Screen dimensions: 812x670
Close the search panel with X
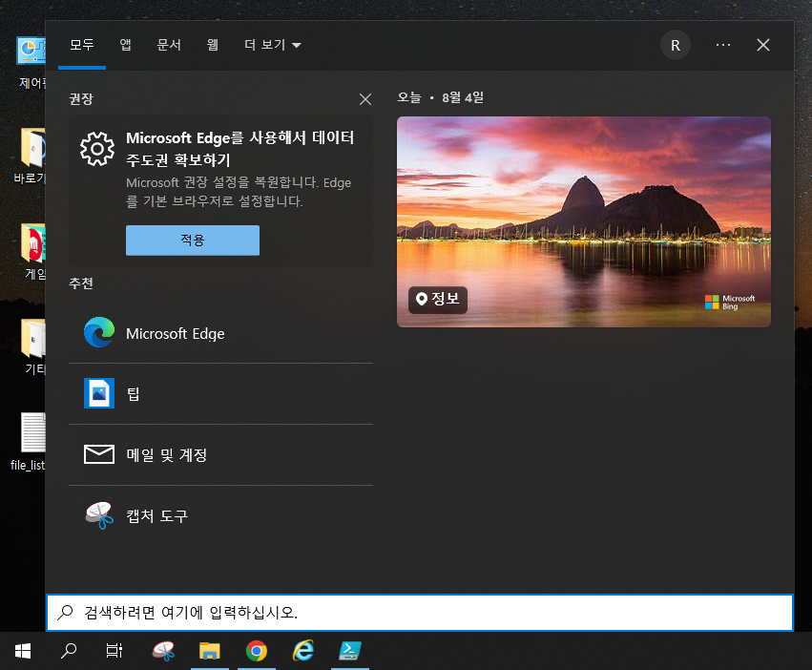(x=762, y=45)
